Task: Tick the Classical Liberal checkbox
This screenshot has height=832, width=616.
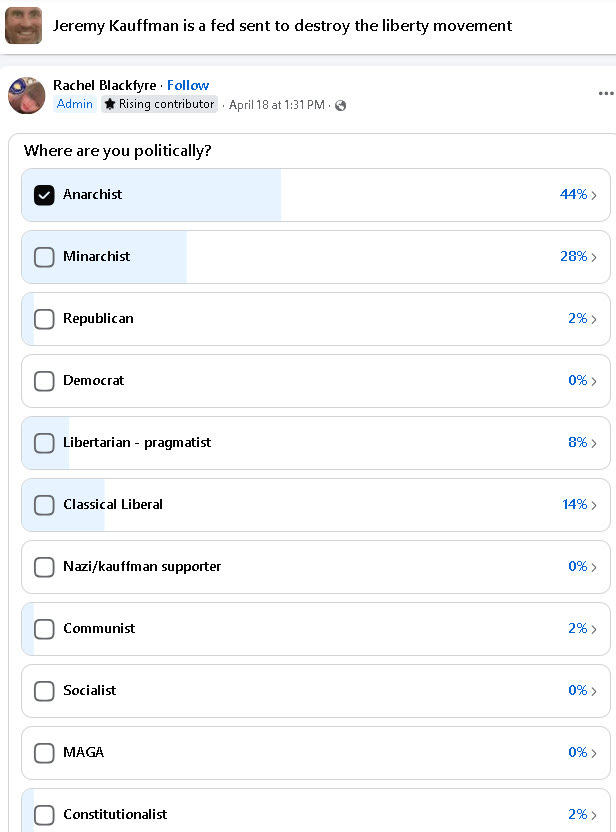Action: click(x=44, y=505)
